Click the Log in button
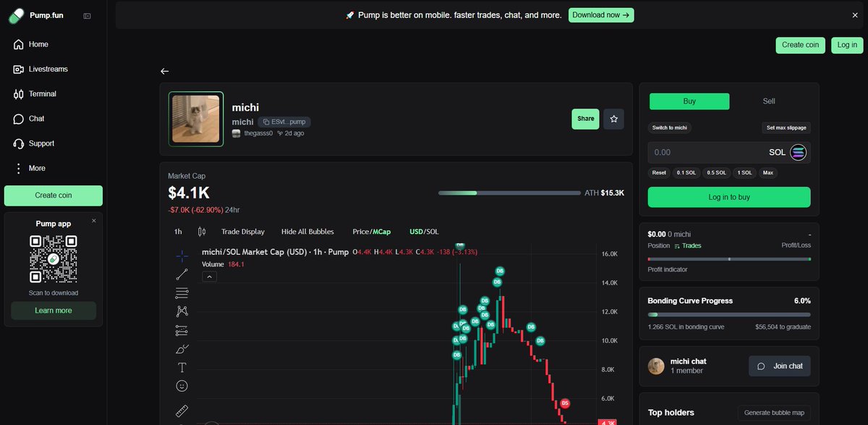 coord(847,45)
